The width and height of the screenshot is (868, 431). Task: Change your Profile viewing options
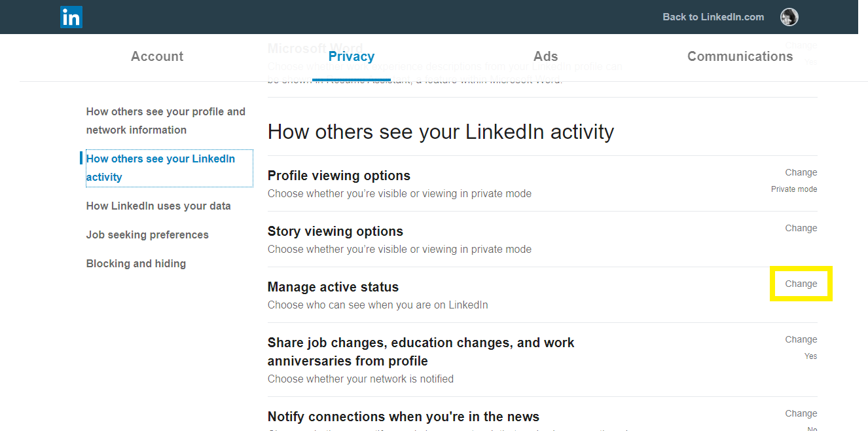[801, 172]
